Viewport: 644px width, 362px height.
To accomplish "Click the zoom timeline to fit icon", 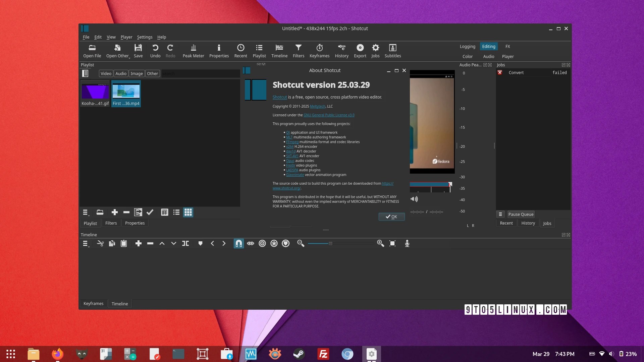I will tap(392, 244).
